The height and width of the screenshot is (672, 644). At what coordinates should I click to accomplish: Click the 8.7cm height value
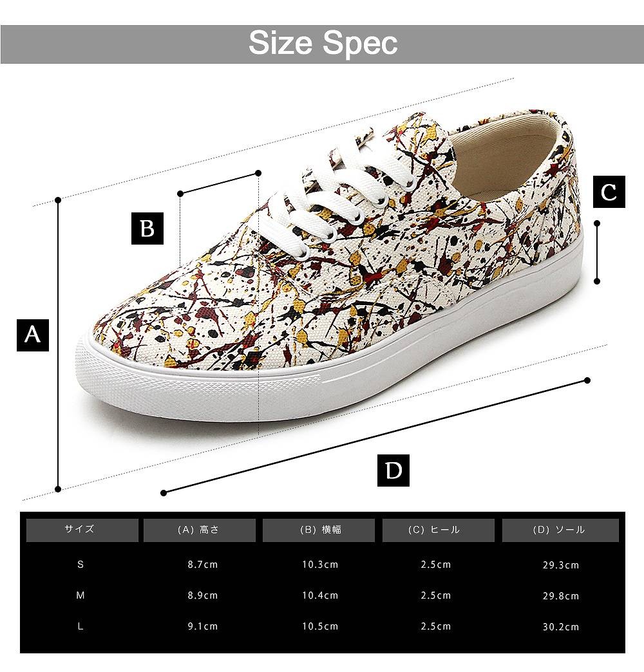point(202,565)
